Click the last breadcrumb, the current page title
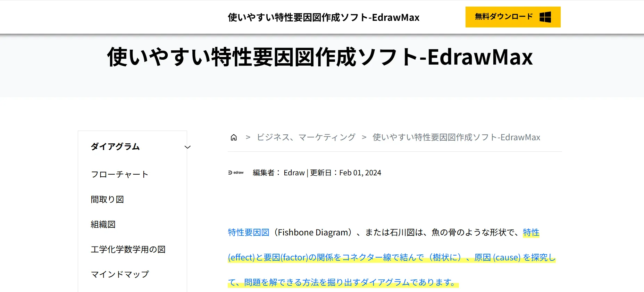This screenshot has width=644, height=292. [x=456, y=137]
